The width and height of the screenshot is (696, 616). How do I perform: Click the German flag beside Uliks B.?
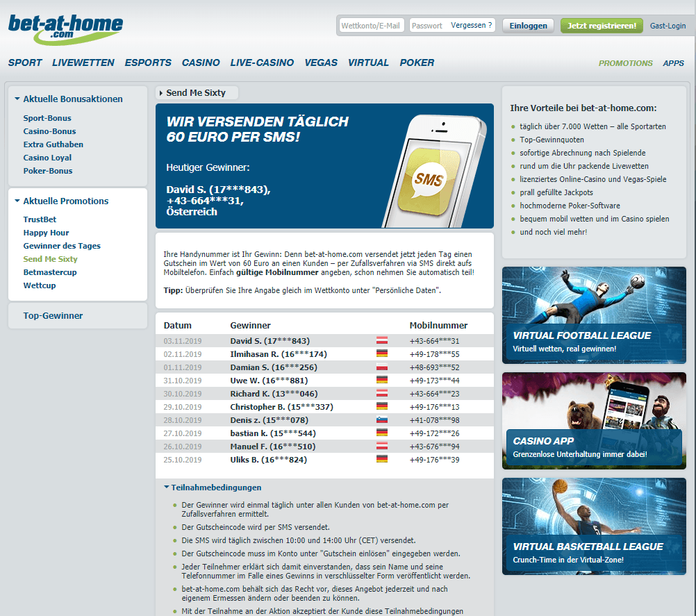coord(382,459)
